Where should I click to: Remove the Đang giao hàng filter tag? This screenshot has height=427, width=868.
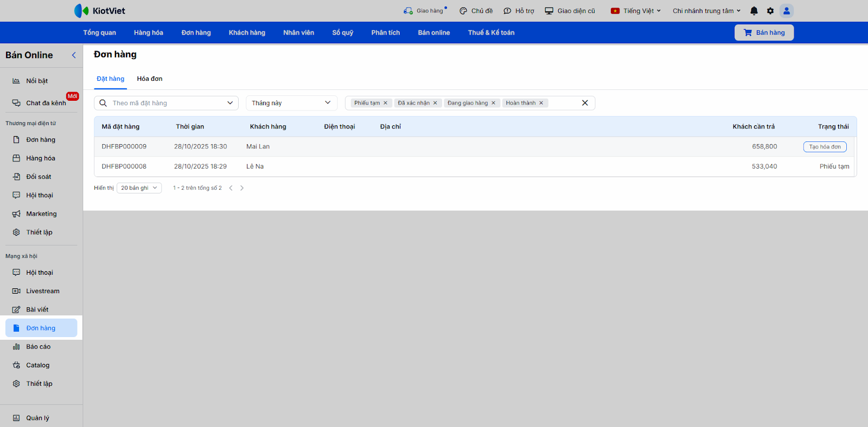click(494, 103)
